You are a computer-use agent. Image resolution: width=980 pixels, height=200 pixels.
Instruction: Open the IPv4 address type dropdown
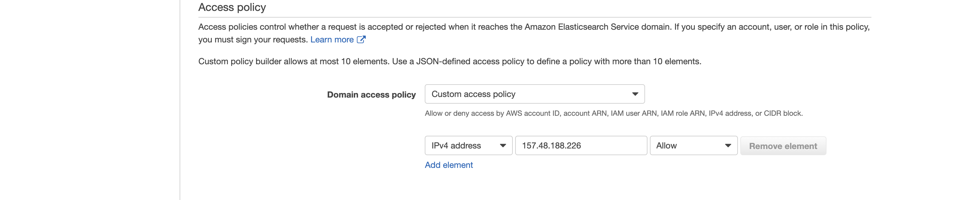pos(462,146)
